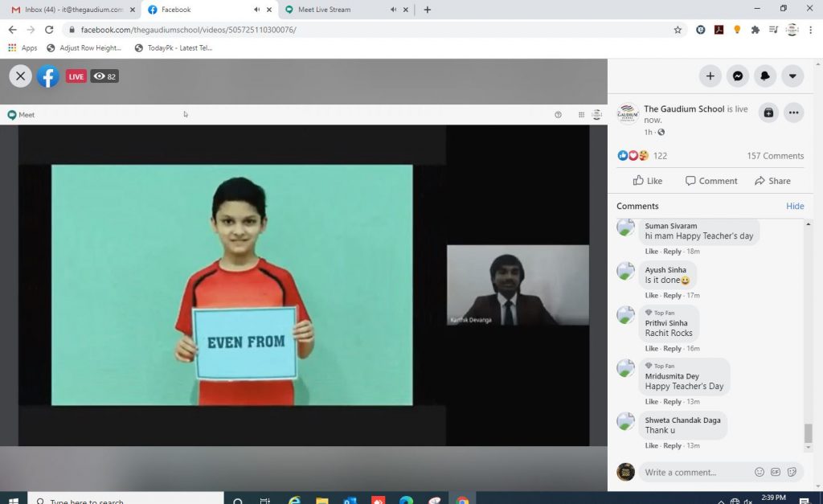Insert an emoji in the comment box
The image size is (823, 504).
[760, 472]
